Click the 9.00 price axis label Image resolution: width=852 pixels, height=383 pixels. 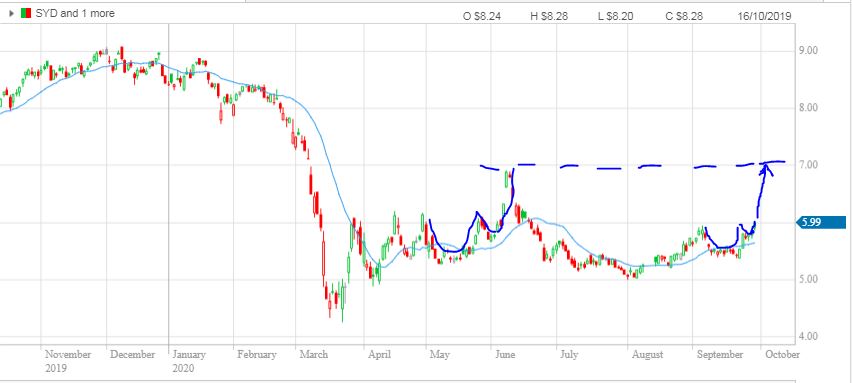click(x=810, y=51)
